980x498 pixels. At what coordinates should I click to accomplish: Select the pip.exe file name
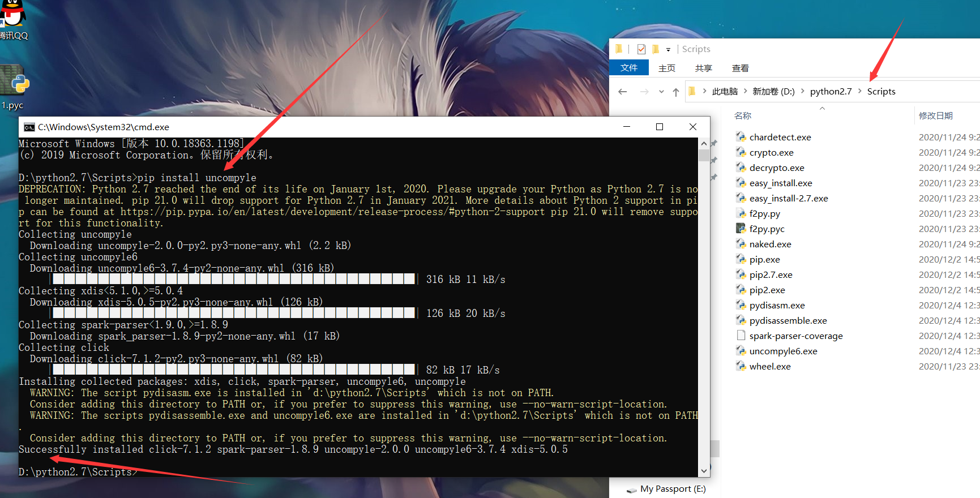coord(764,259)
